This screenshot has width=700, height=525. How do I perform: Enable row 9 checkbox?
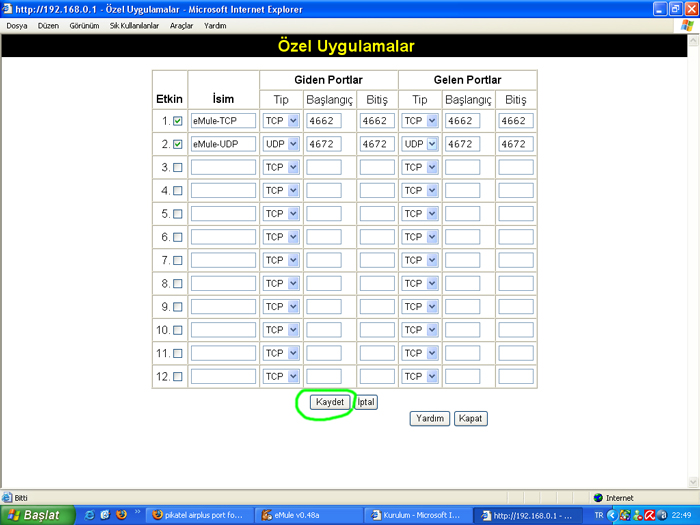(178, 307)
